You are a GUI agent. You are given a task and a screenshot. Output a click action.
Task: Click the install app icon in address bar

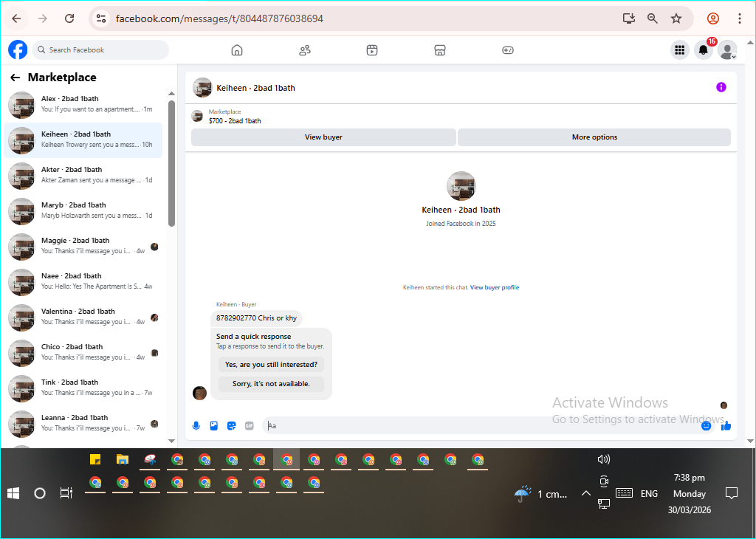tap(629, 18)
